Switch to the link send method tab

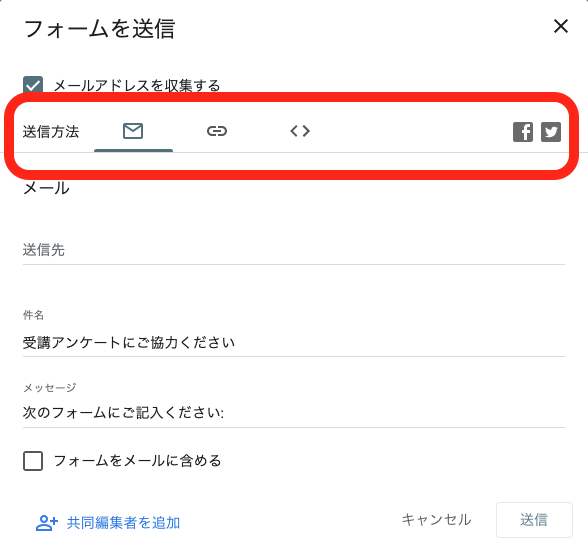(x=217, y=131)
